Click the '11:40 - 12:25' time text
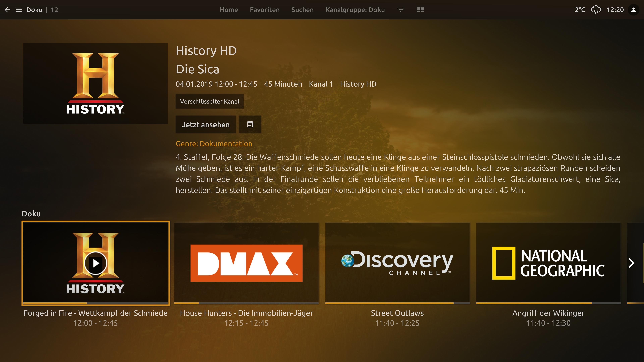This screenshot has height=362, width=644. [x=397, y=323]
